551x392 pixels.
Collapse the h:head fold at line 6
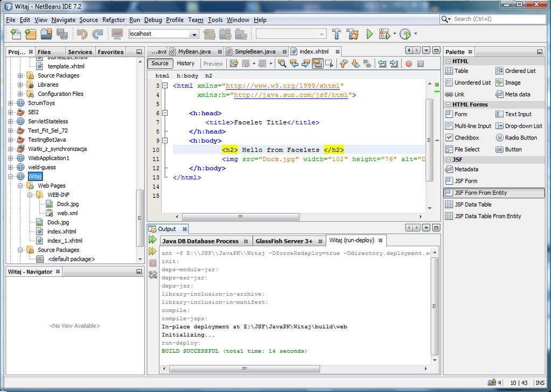pyautogui.click(x=165, y=113)
